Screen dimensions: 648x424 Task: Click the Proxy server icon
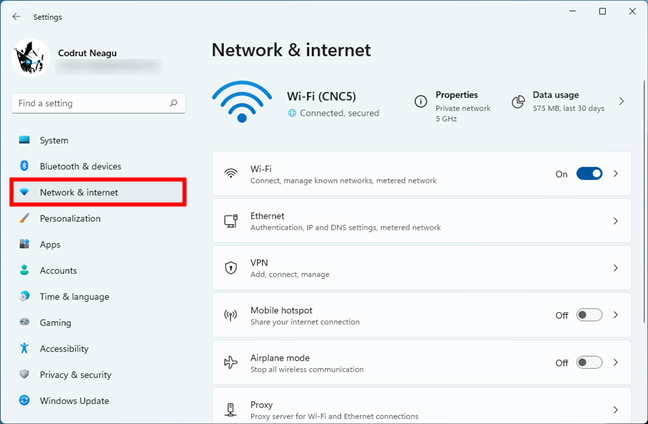231,410
